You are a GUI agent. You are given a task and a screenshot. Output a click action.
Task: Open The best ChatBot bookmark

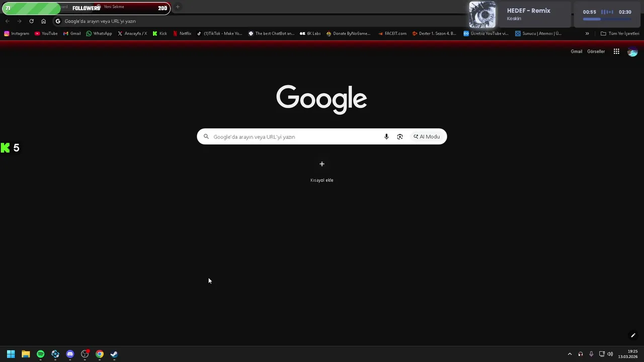tap(271, 34)
